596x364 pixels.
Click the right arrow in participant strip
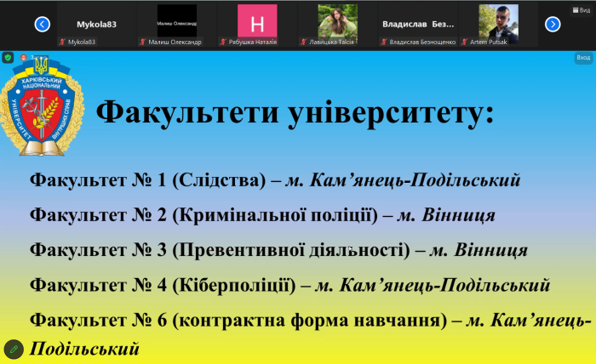point(553,24)
